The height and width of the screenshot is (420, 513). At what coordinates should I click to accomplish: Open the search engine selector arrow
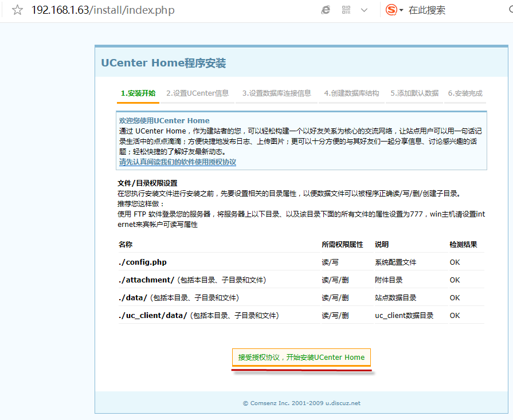(x=401, y=10)
